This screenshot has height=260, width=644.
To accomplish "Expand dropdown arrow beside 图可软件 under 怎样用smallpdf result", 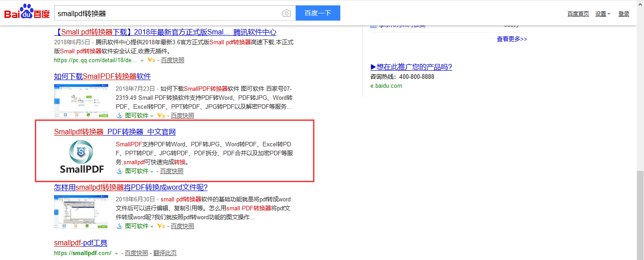I will pyautogui.click(x=152, y=226).
